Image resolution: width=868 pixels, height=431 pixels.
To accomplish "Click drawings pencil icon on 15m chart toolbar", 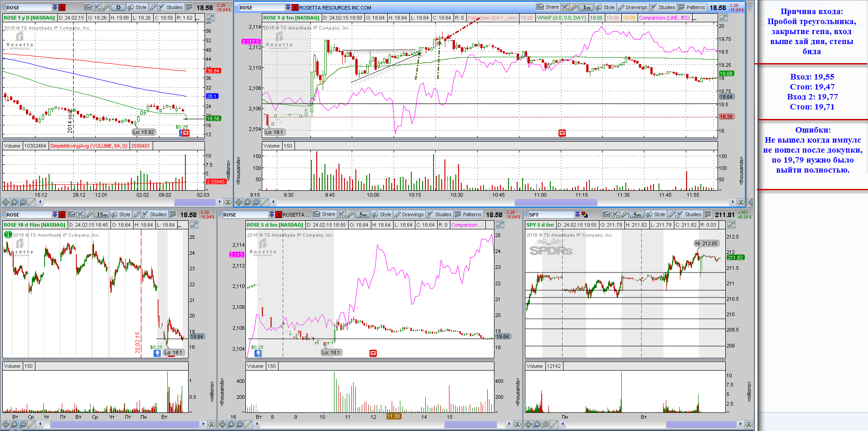I will 136,214.
